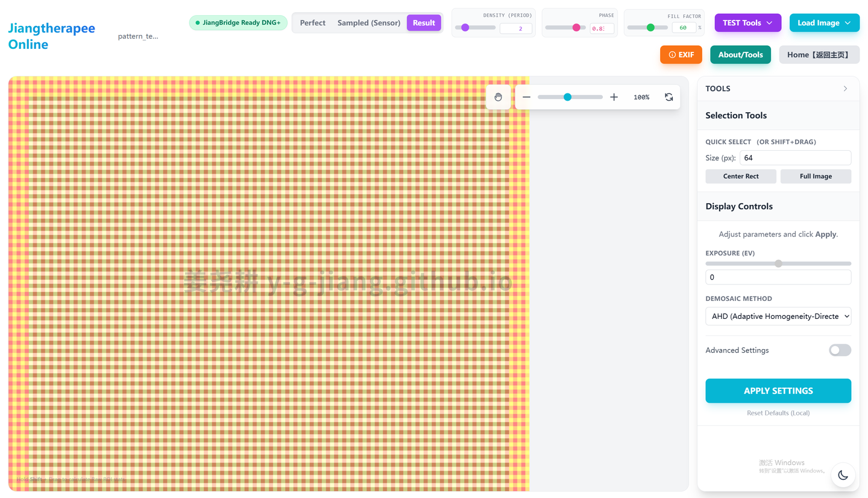Open the EXIF info panel
This screenshot has width=868, height=498.
[x=681, y=55]
